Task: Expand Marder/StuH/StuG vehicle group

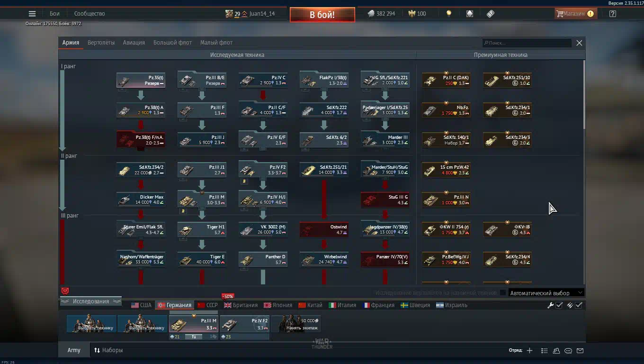Action: coord(385,169)
